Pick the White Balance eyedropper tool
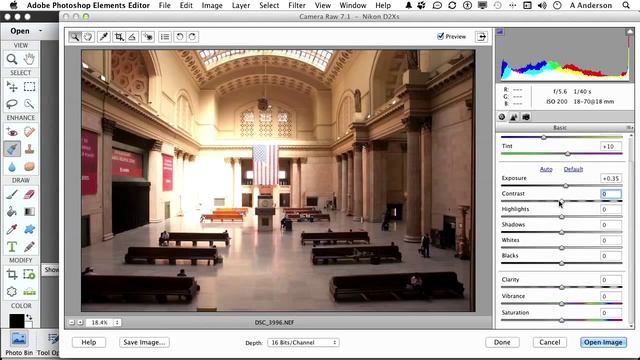The height and width of the screenshot is (360, 640). coord(104,37)
